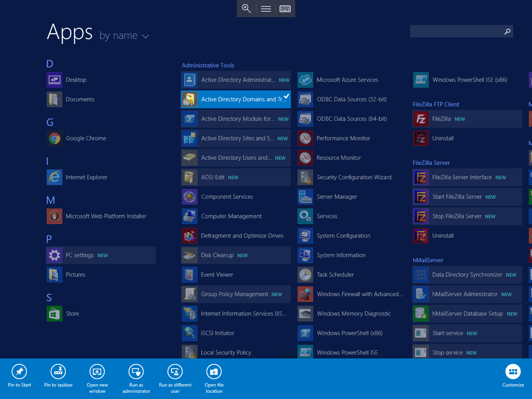This screenshot has width=532, height=399.
Task: Open Windows PowerShell ISE (x86) entry
Action: 467,80
